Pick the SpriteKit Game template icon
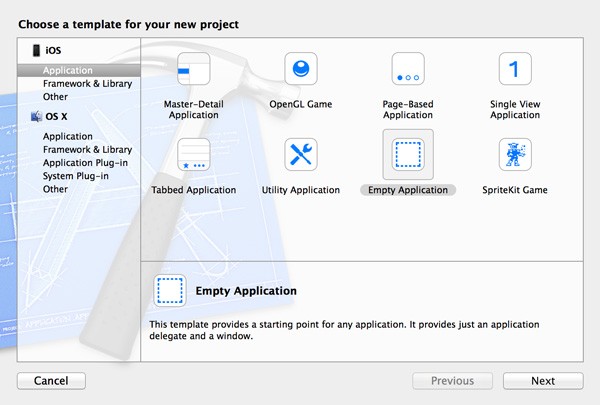The height and width of the screenshot is (405, 600). pos(515,155)
